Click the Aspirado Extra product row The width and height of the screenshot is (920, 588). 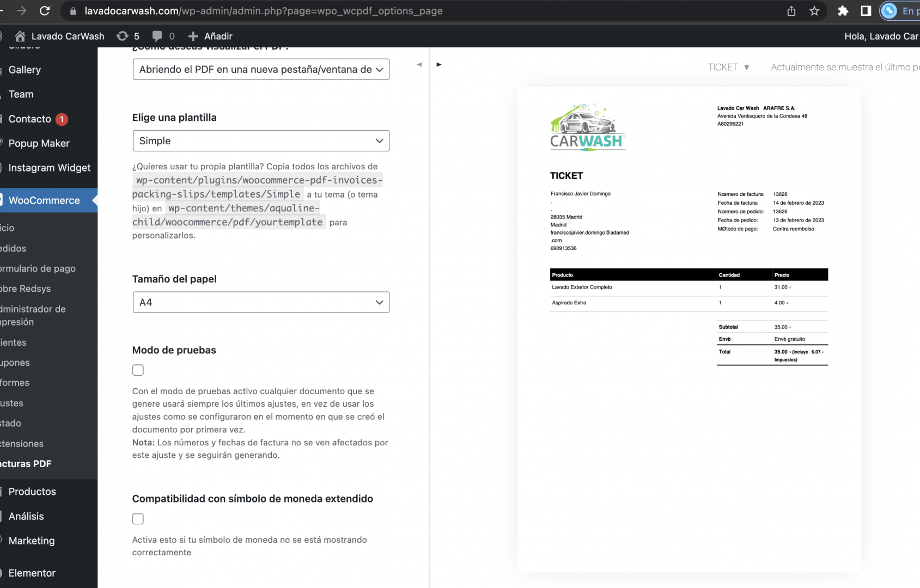[689, 303]
